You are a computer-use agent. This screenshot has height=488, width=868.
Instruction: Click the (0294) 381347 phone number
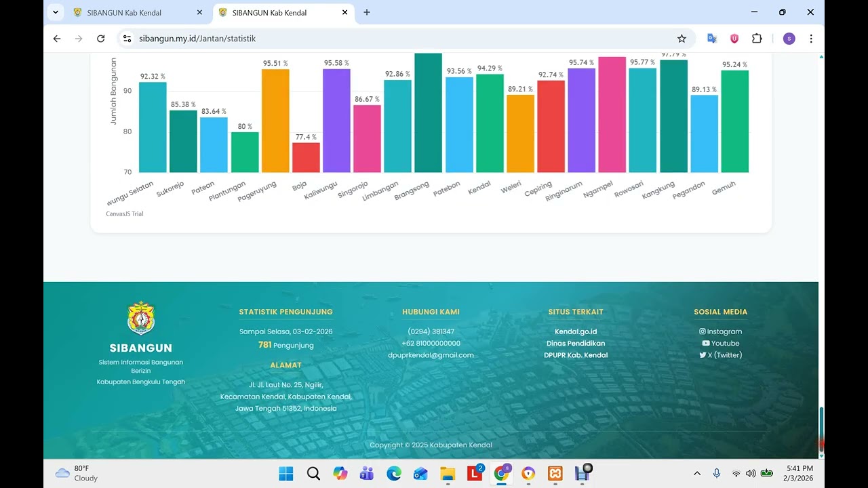(x=431, y=331)
